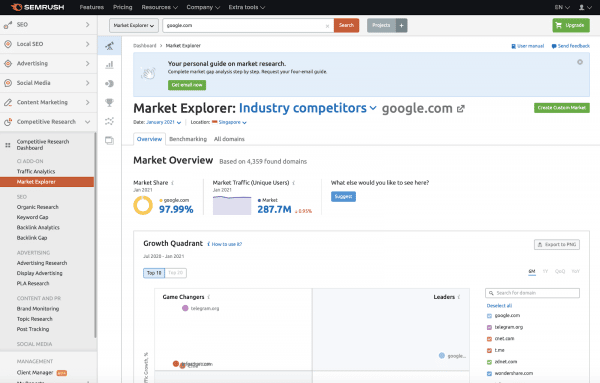The image size is (600, 383).
Task: Click the Local SEO pin icon
Action: pos(8,44)
